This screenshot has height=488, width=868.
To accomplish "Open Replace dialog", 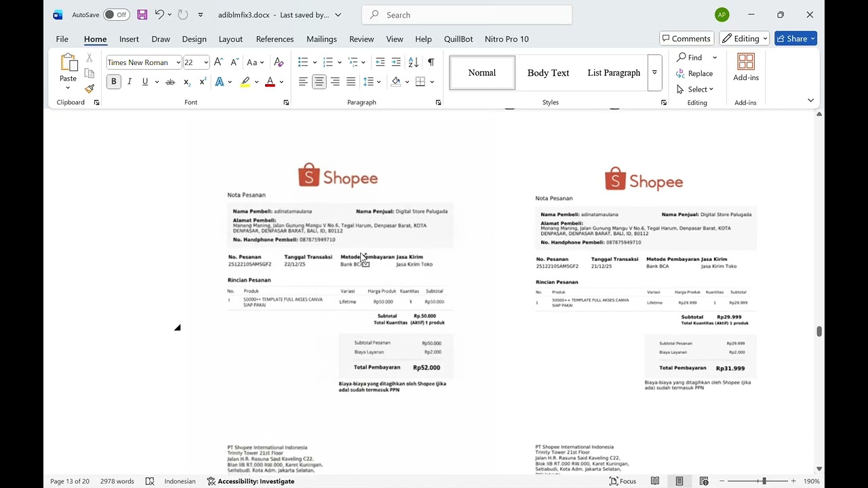I will click(694, 73).
